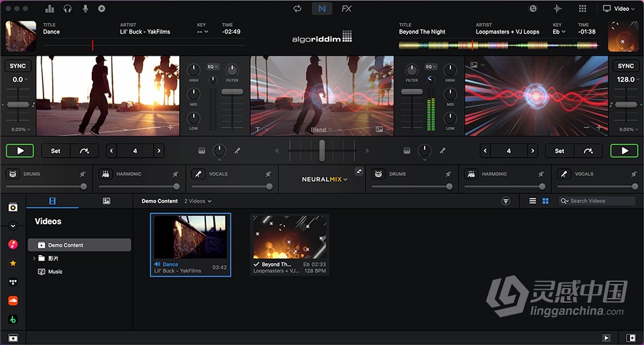This screenshot has width=644, height=345.
Task: Open the SoundCloud source icon
Action: 13,301
